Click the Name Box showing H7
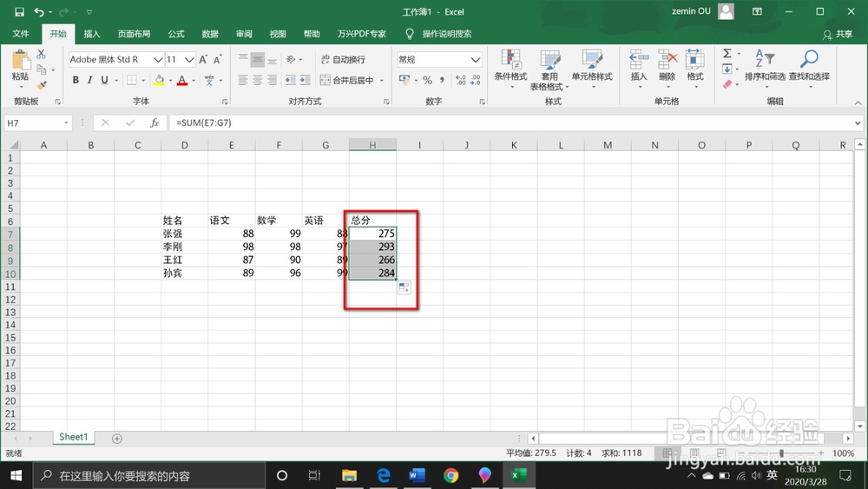This screenshot has width=868, height=489. [38, 123]
